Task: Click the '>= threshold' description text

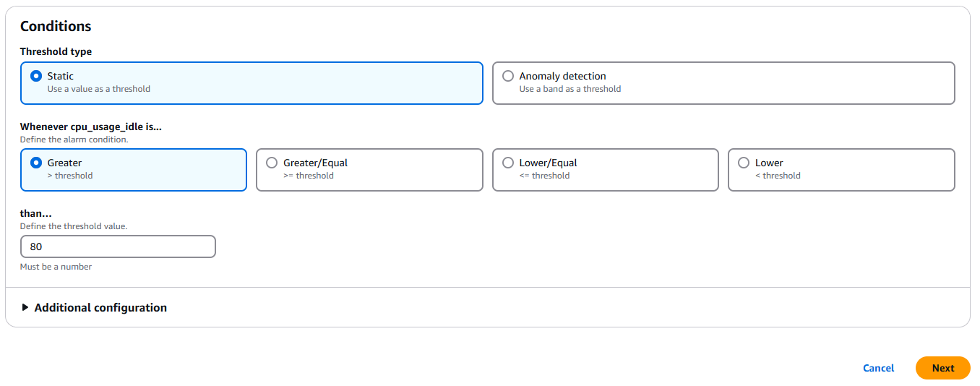Action: point(308,176)
